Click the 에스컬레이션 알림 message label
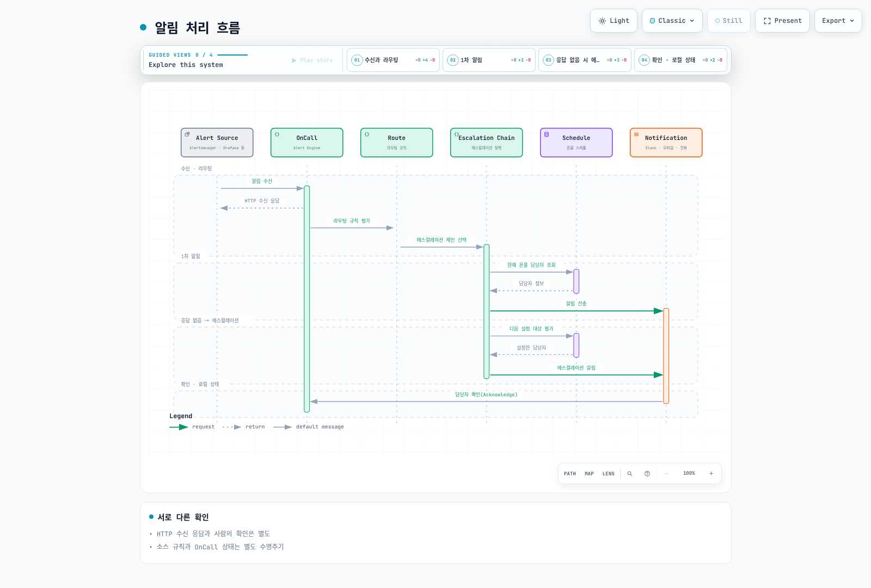This screenshot has height=588, width=871. pyautogui.click(x=576, y=368)
